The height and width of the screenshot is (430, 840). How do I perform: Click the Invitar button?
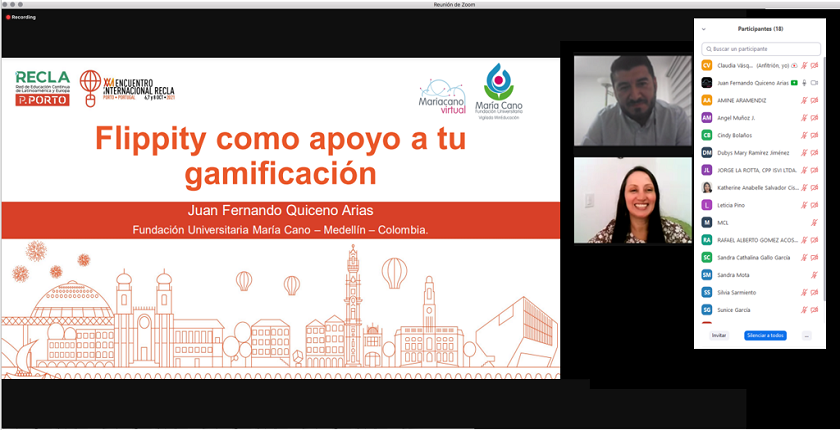pos(719,336)
